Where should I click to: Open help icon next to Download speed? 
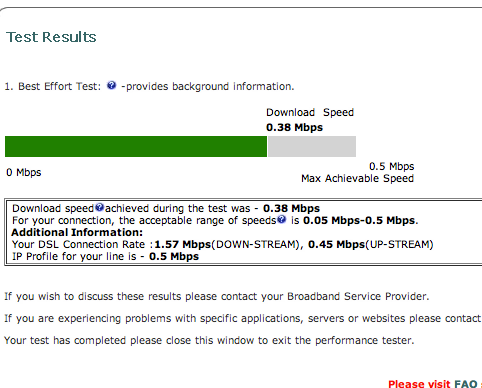[100, 207]
